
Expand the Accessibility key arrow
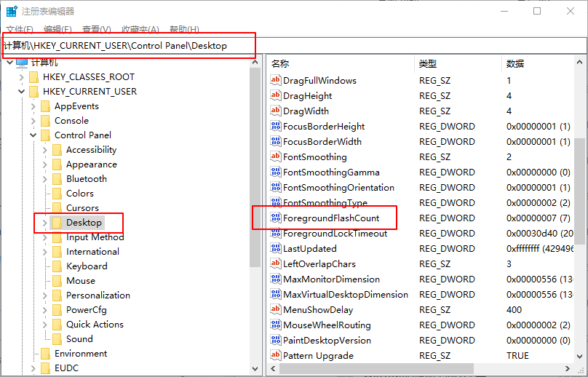45,150
